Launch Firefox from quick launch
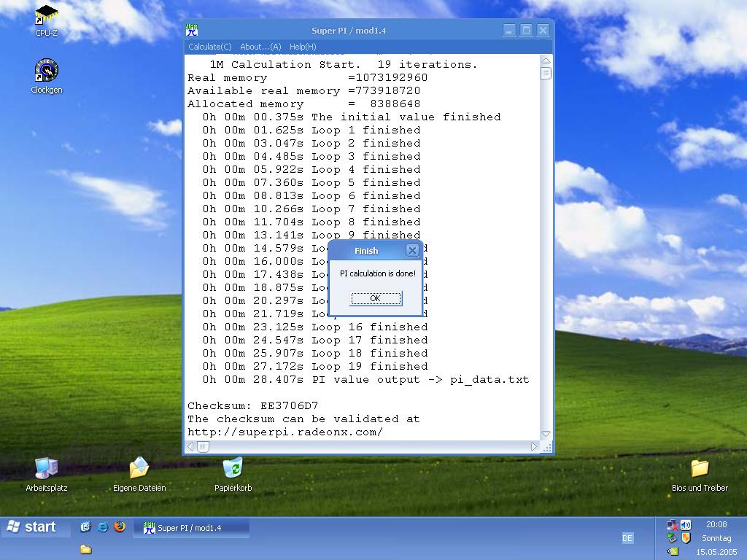 (120, 526)
